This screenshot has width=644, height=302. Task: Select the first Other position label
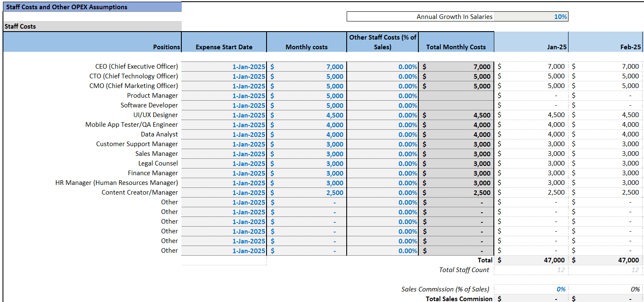point(169,202)
